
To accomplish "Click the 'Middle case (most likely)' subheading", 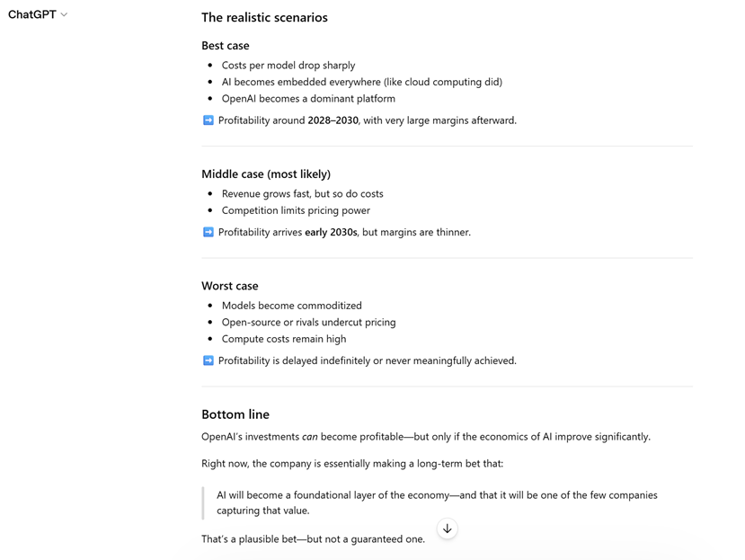I will pyautogui.click(x=266, y=173).
